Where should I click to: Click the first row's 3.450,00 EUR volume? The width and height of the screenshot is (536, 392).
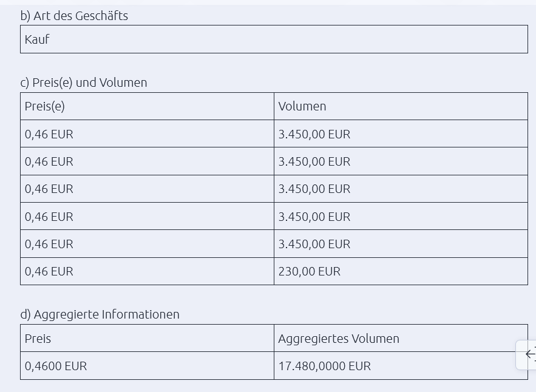314,134
